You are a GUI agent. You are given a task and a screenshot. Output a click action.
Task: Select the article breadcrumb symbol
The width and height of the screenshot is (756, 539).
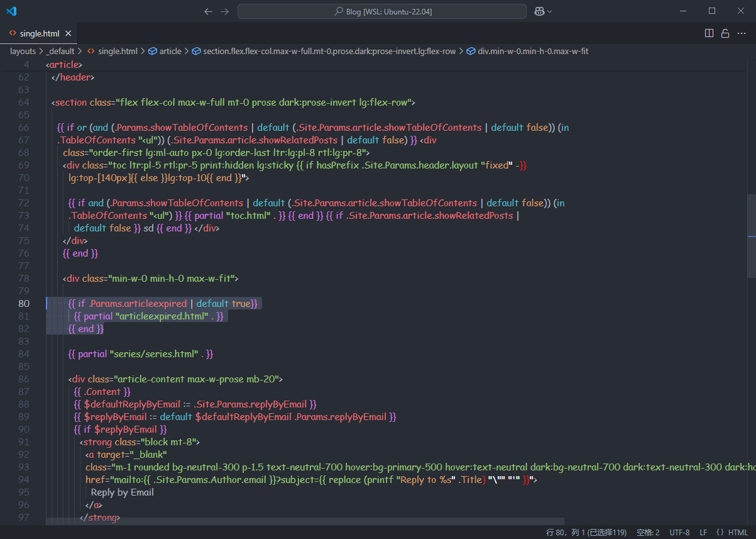[x=170, y=51]
